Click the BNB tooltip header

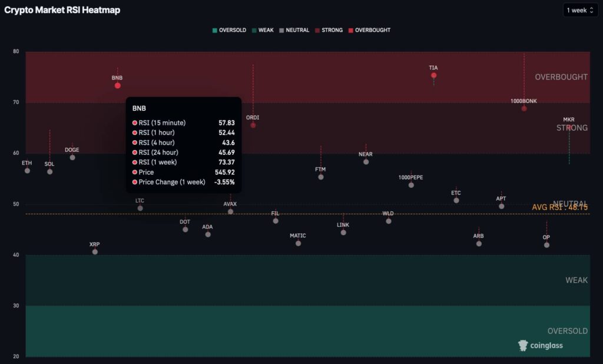pos(139,108)
